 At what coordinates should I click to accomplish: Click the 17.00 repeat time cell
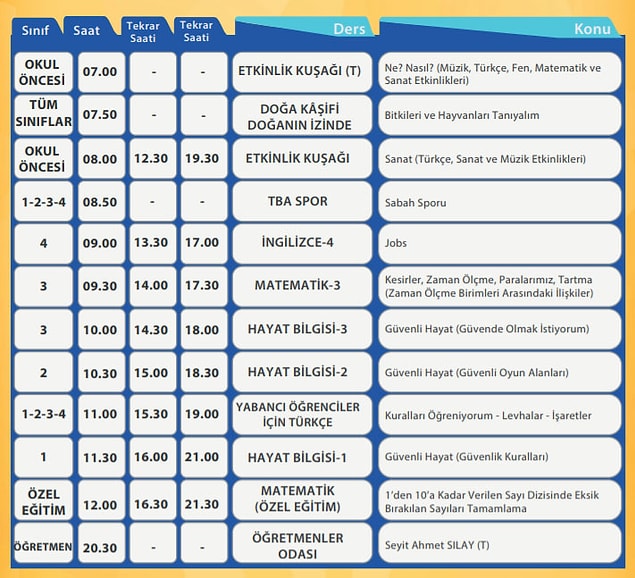[204, 244]
